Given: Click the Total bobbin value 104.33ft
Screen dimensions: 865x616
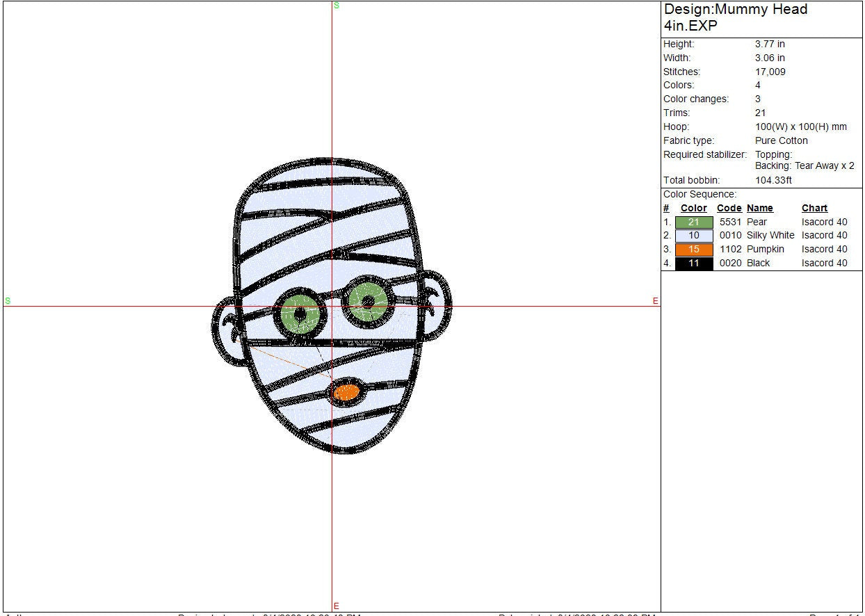Looking at the screenshot, I should click(773, 180).
